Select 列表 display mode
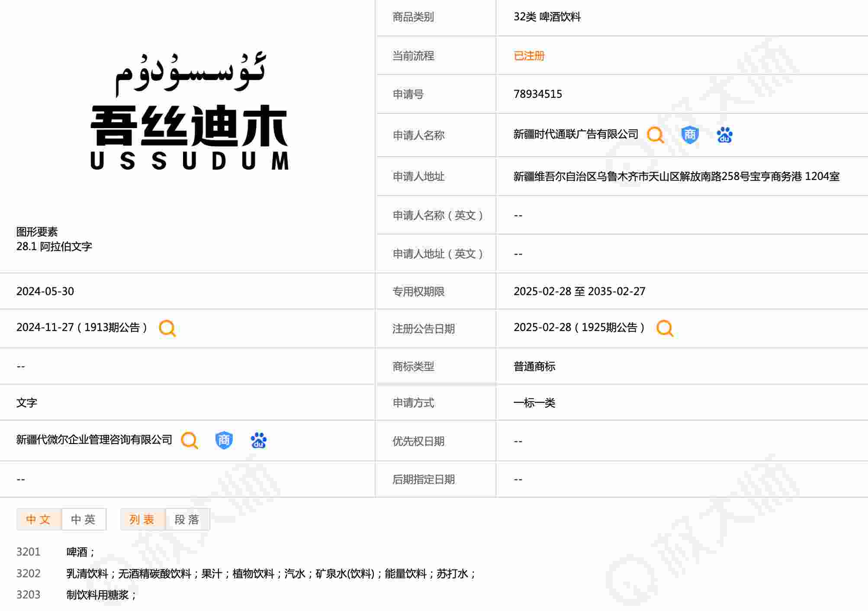This screenshot has height=611, width=868. point(142,519)
